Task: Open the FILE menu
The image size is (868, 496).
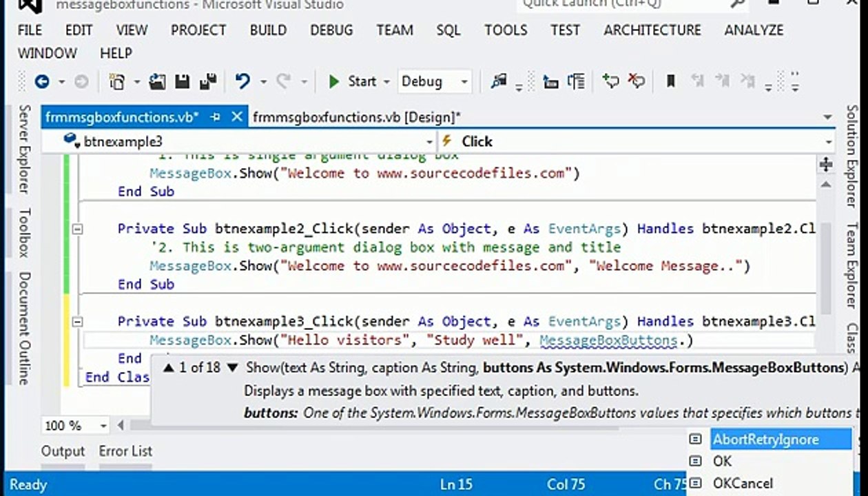Action: tap(30, 30)
